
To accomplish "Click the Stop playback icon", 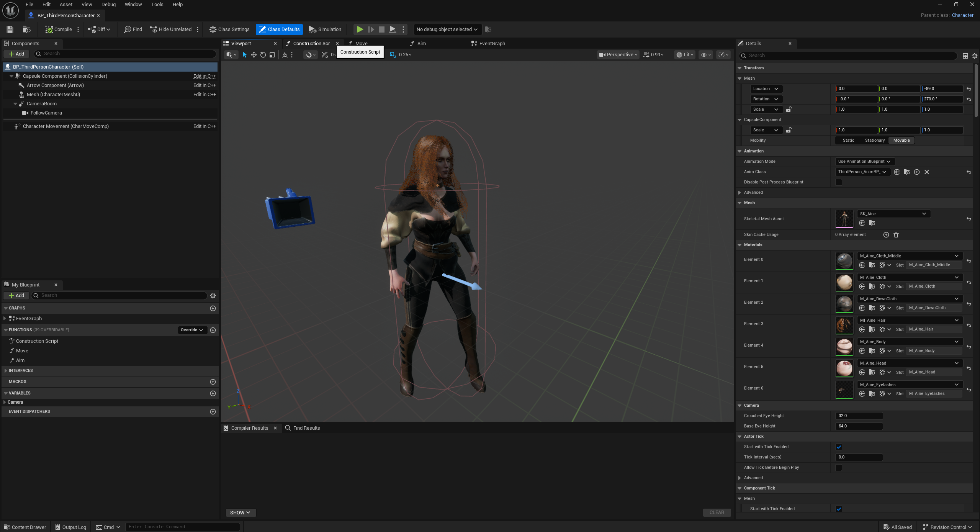I will tap(381, 29).
